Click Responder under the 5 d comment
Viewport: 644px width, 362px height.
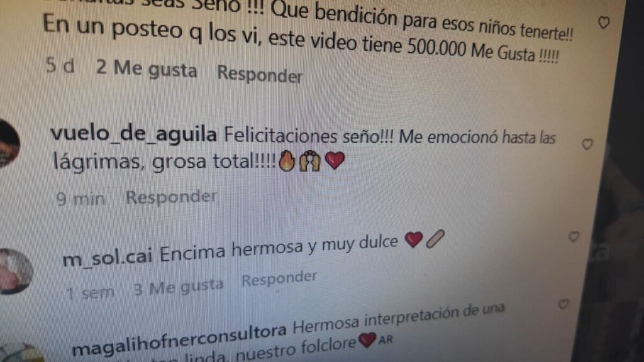tap(260, 74)
